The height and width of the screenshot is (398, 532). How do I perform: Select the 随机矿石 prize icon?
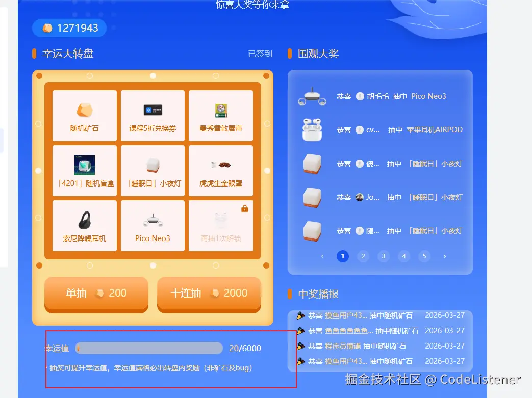pos(84,116)
